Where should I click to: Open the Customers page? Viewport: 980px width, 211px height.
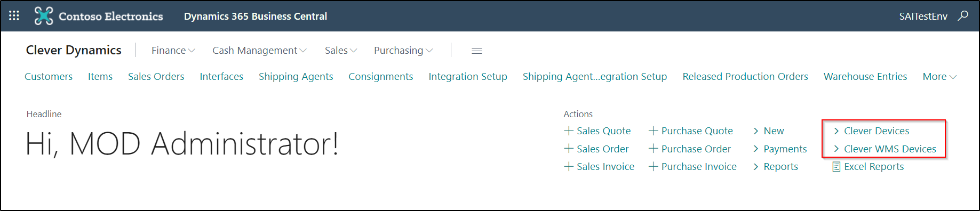pyautogui.click(x=49, y=77)
